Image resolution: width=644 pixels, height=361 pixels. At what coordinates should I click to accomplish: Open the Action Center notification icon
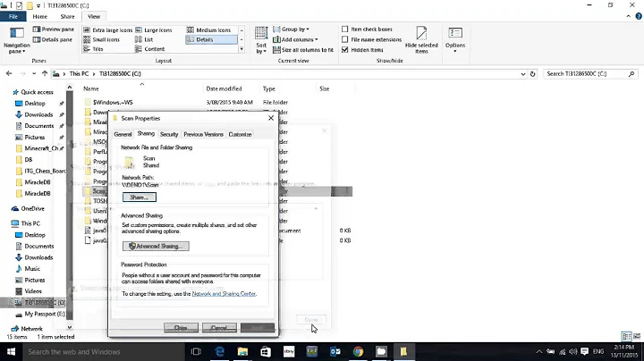pyautogui.click(x=584, y=351)
